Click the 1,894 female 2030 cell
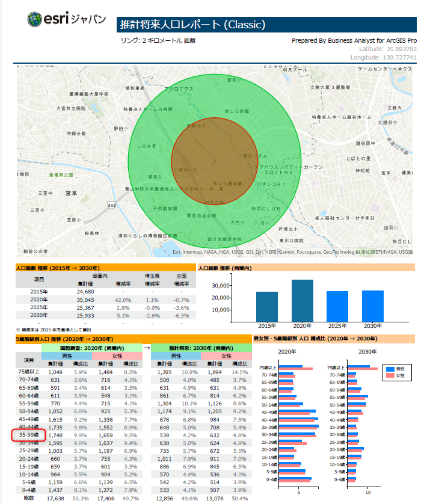The height and width of the screenshot is (504, 427). click(215, 372)
